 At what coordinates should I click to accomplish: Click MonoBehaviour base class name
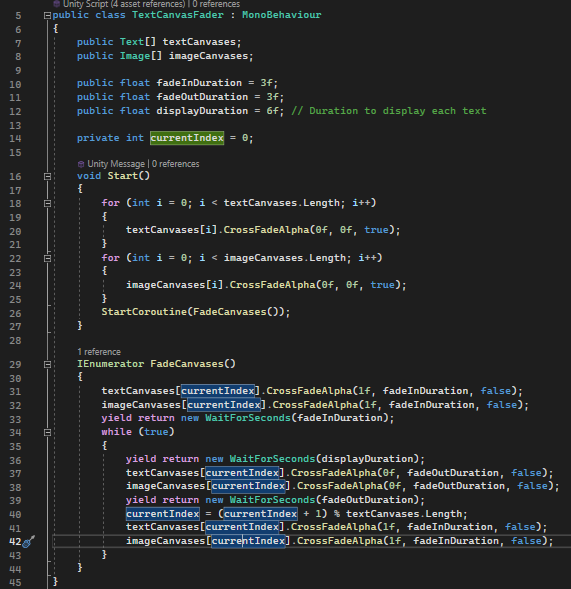281,15
